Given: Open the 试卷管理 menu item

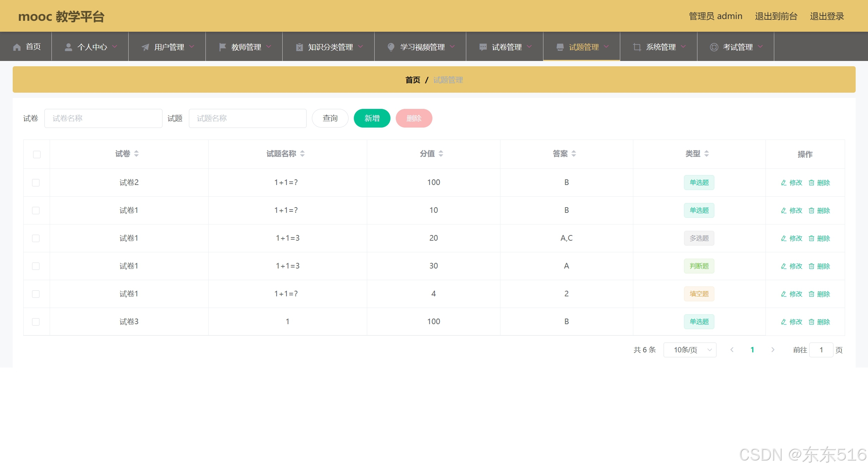Looking at the screenshot, I should pyautogui.click(x=506, y=47).
